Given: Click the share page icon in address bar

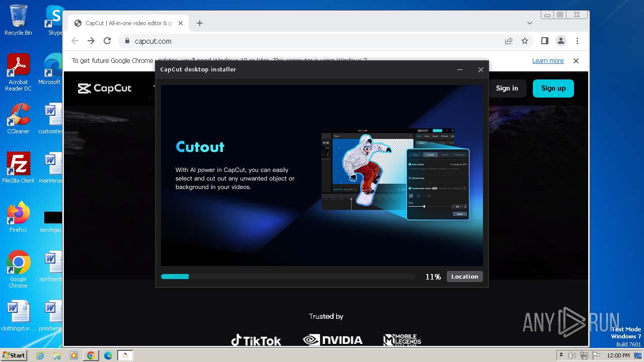Looking at the screenshot, I should point(509,41).
